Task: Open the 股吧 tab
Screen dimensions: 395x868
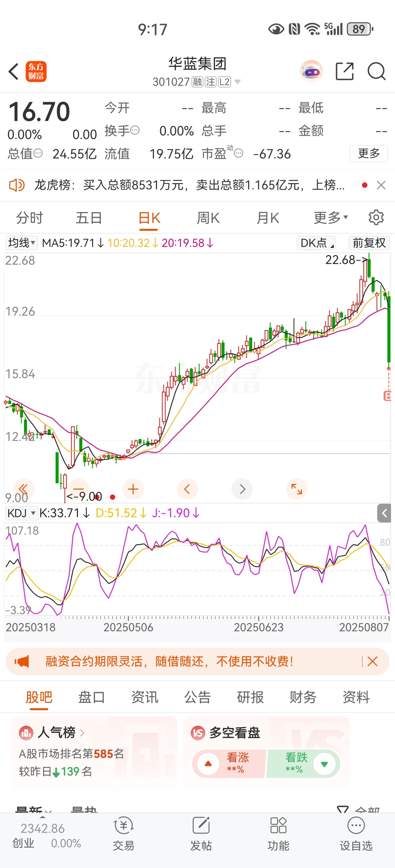Action: tap(39, 697)
